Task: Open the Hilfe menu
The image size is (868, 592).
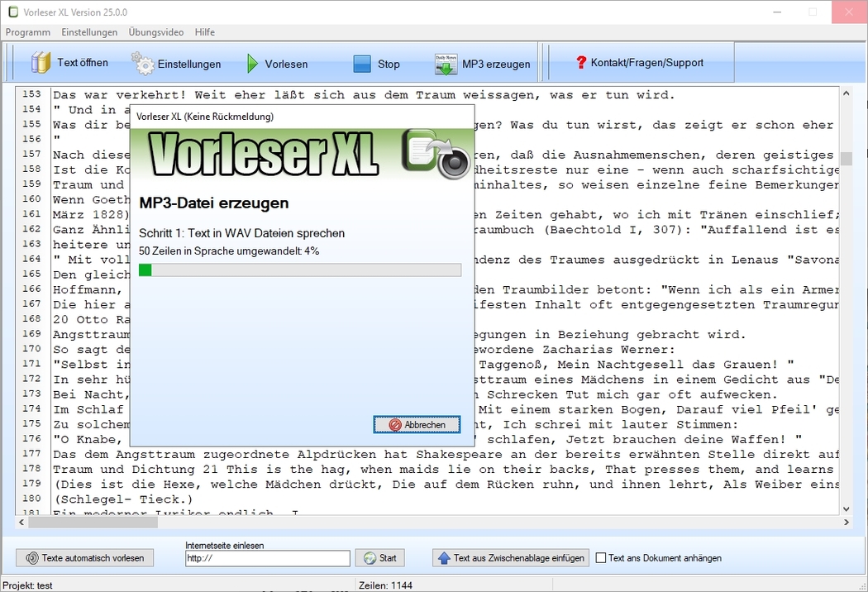Action: coord(204,32)
